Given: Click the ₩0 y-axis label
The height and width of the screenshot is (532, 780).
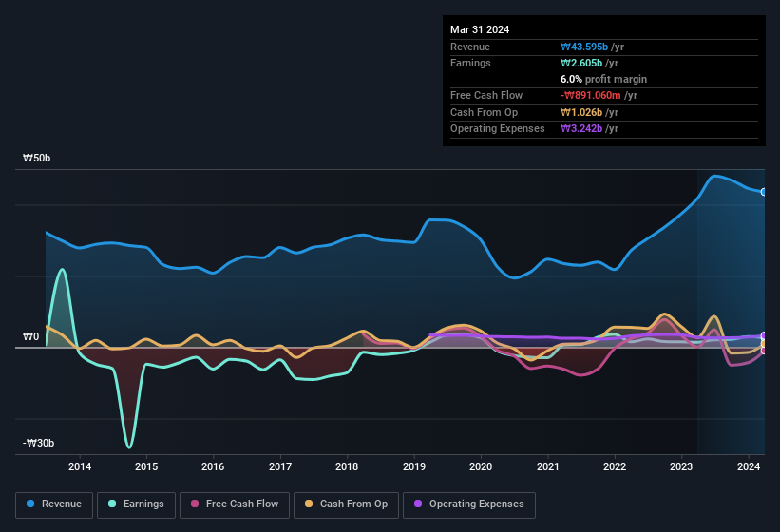Looking at the screenshot, I should (30, 336).
